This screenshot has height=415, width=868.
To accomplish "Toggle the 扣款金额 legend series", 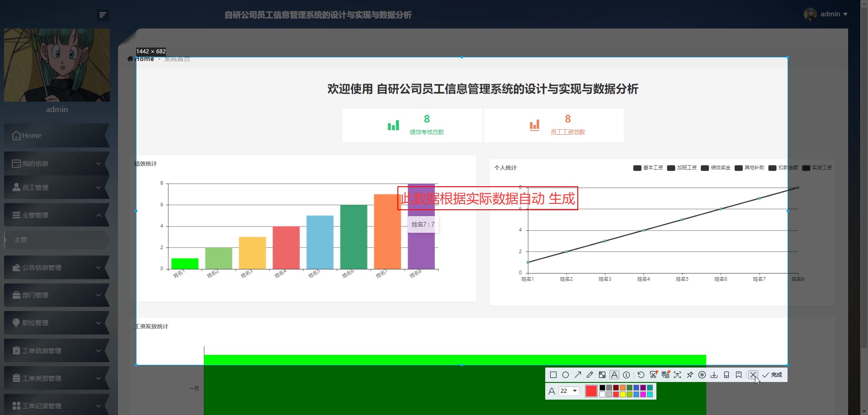I will pyautogui.click(x=783, y=168).
